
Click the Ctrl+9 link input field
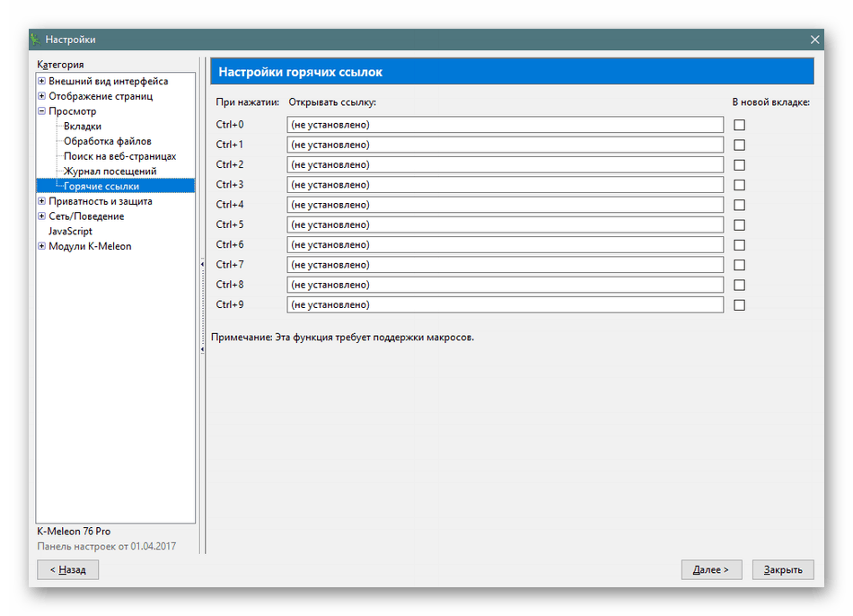tap(505, 304)
